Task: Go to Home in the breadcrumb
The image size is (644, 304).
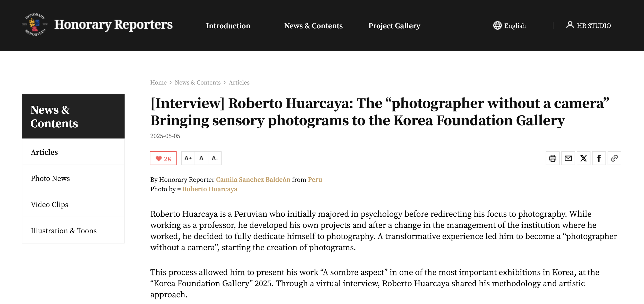Action: coord(158,83)
